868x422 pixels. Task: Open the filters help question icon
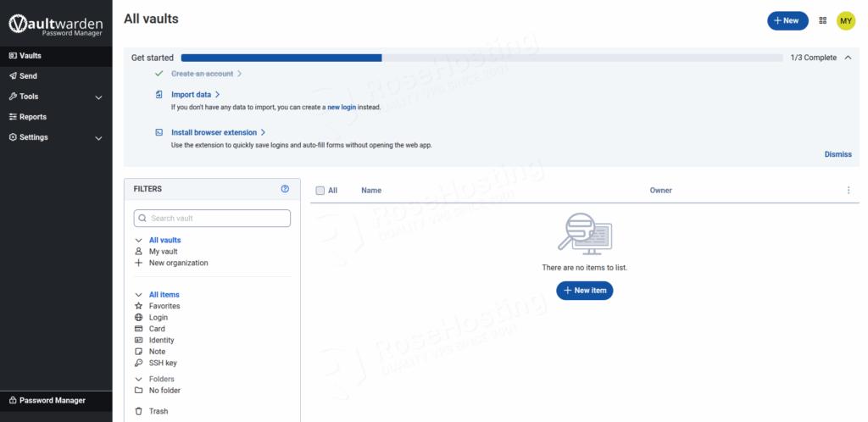point(285,189)
